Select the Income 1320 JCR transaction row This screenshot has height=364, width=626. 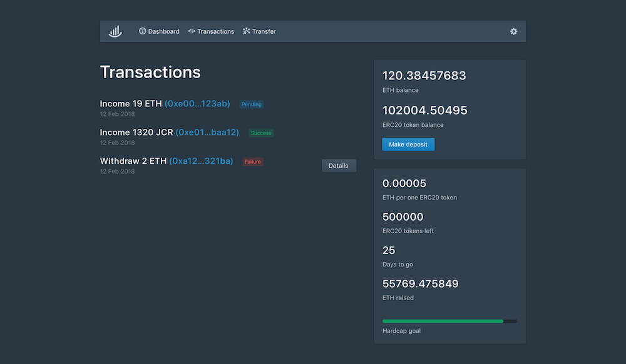tap(228, 137)
